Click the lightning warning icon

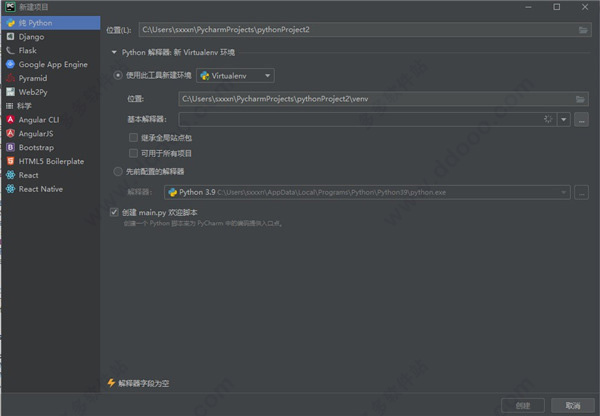[x=111, y=383]
